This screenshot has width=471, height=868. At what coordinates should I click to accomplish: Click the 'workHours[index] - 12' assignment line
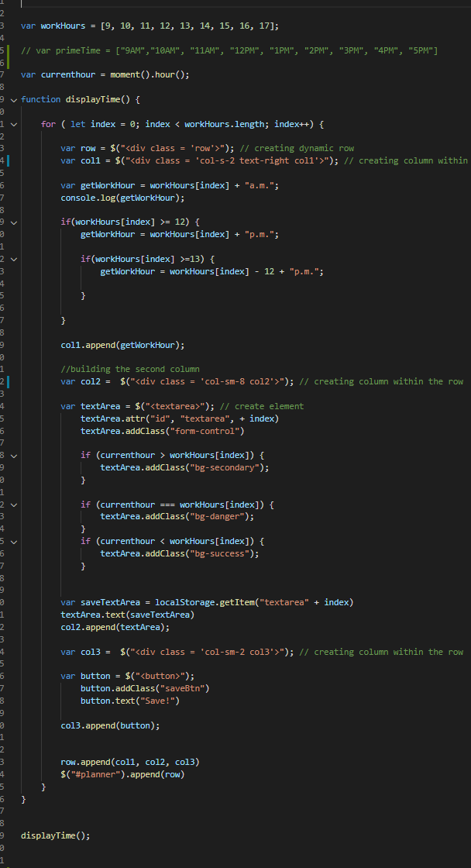(211, 271)
